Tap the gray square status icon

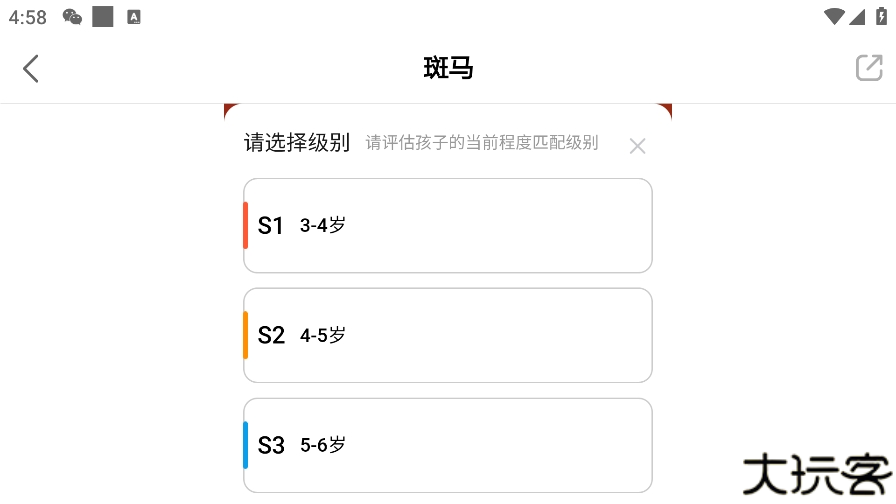click(x=102, y=16)
